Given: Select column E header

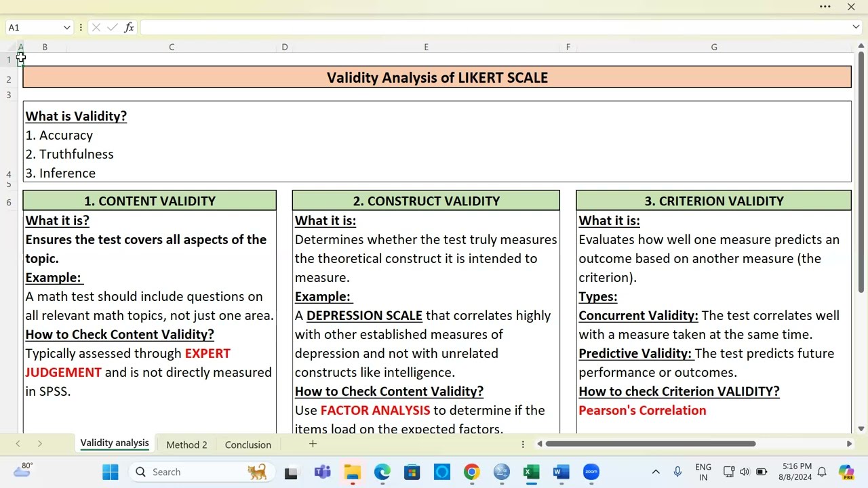Looking at the screenshot, I should 426,47.
